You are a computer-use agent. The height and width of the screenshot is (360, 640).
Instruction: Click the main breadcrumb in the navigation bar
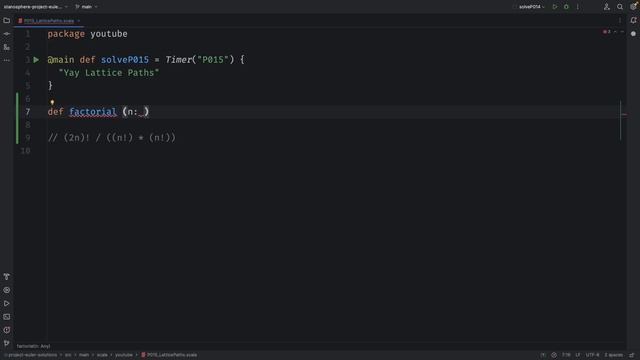(84, 355)
